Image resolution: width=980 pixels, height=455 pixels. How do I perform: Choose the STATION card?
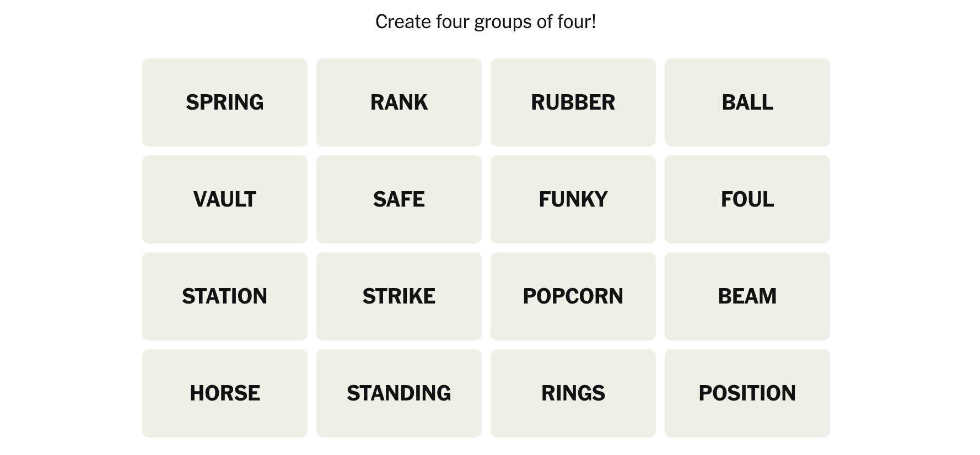tap(224, 296)
